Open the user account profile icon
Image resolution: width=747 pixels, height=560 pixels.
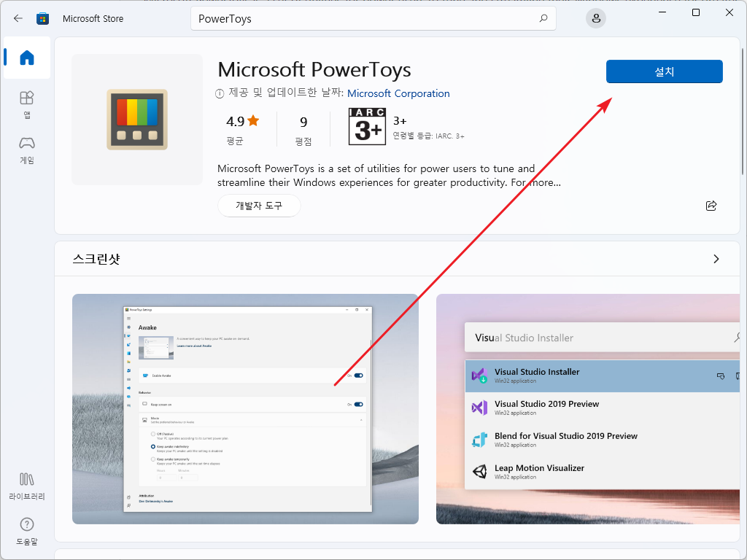tap(595, 18)
